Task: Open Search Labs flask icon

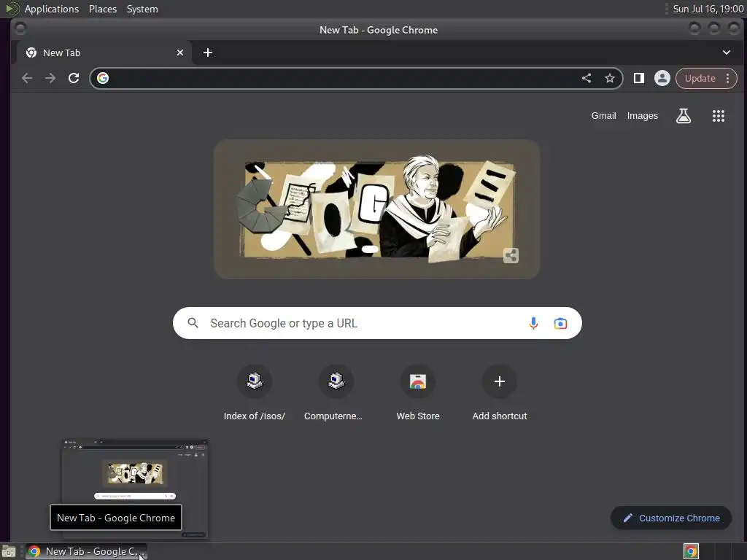Action: [683, 116]
